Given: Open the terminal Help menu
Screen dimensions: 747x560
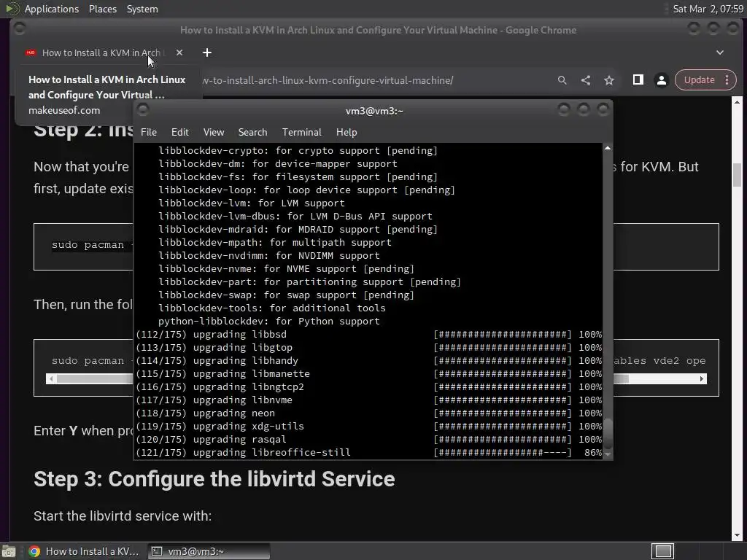Looking at the screenshot, I should (x=347, y=133).
